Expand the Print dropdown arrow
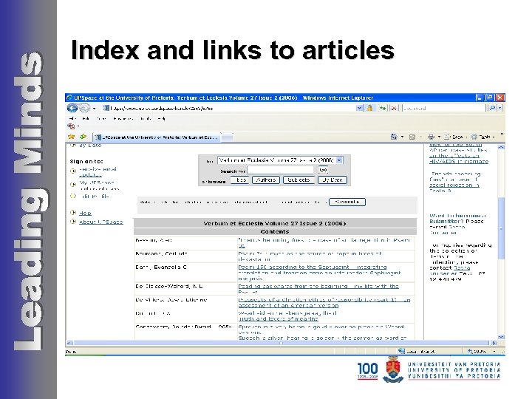The height and width of the screenshot is (399, 532). (439, 137)
